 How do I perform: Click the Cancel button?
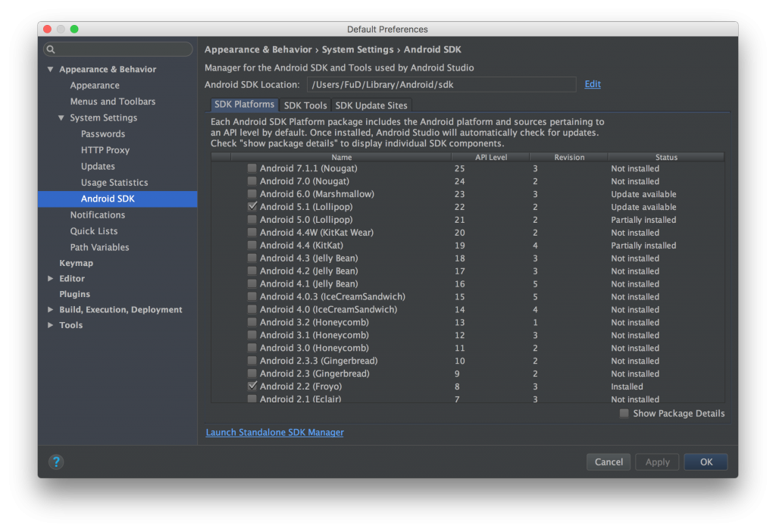[609, 462]
